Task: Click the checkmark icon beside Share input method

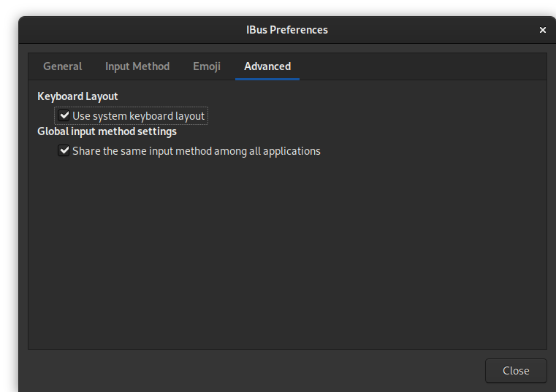Action: (x=64, y=151)
